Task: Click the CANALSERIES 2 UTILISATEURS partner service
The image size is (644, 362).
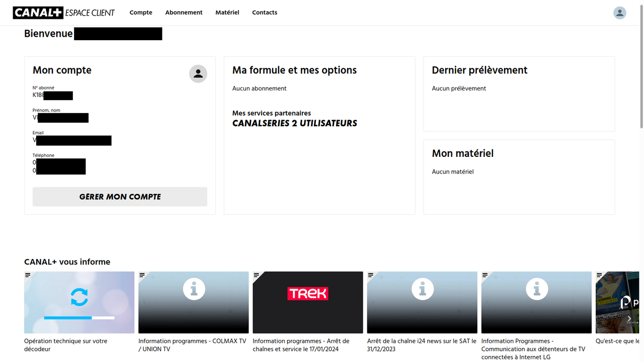Action: pos(295,123)
